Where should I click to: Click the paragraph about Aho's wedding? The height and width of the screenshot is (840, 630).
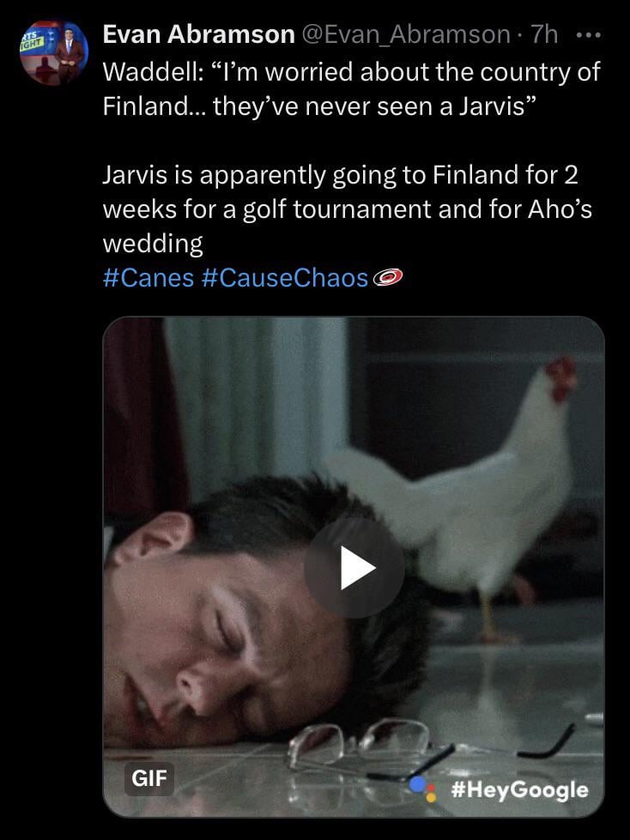pos(347,209)
